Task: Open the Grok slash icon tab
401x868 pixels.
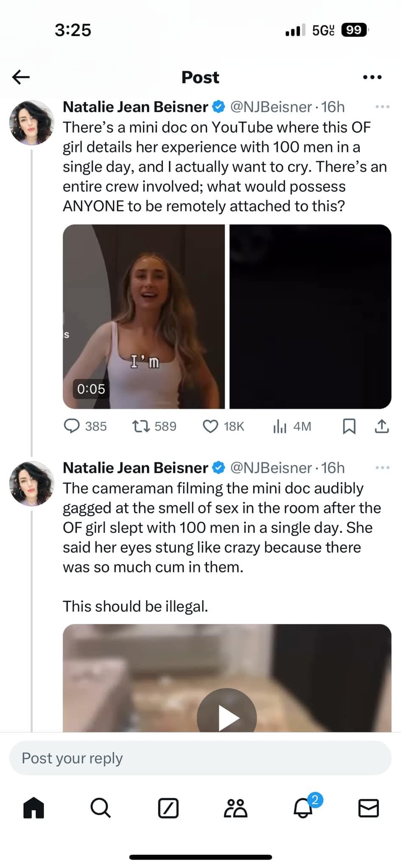Action: 168,808
